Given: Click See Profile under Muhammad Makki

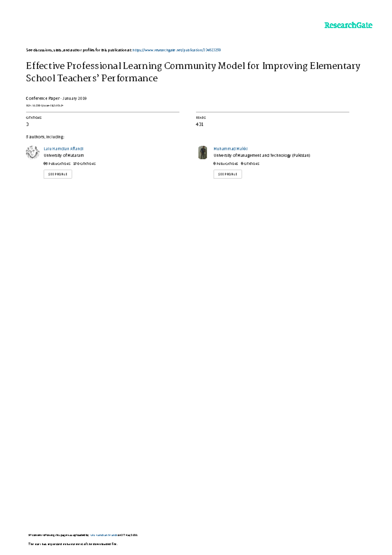Looking at the screenshot, I should 228,174.
